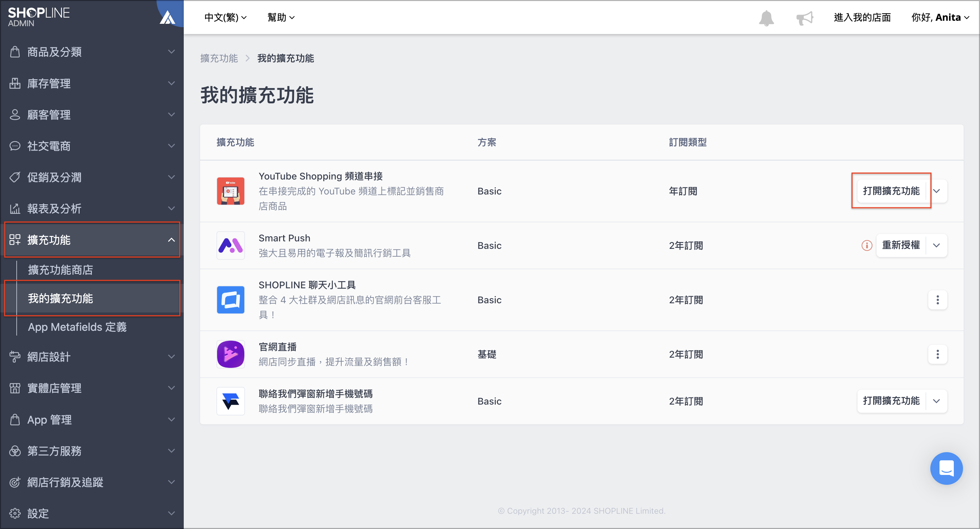Click the notification bell icon
Screen dimensions: 980x529
click(x=766, y=18)
